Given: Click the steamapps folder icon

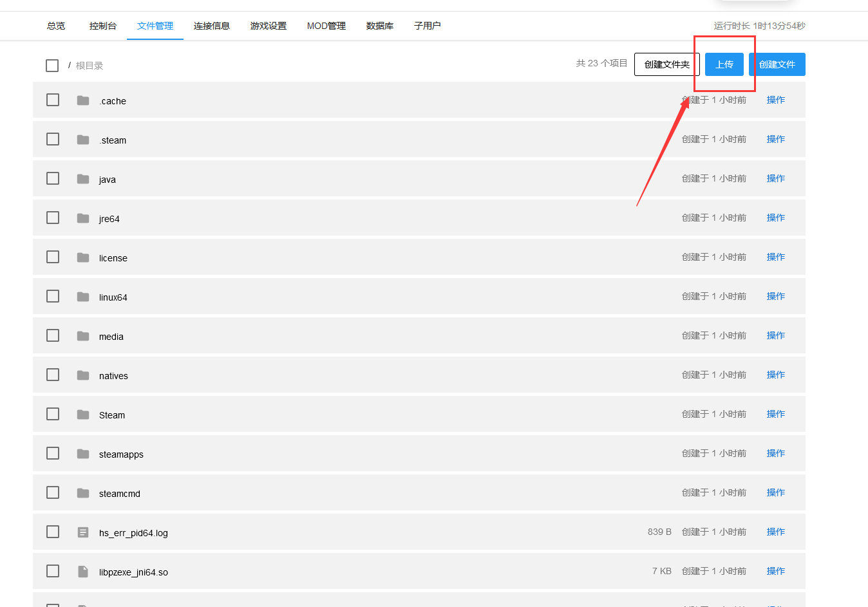Looking at the screenshot, I should [83, 454].
